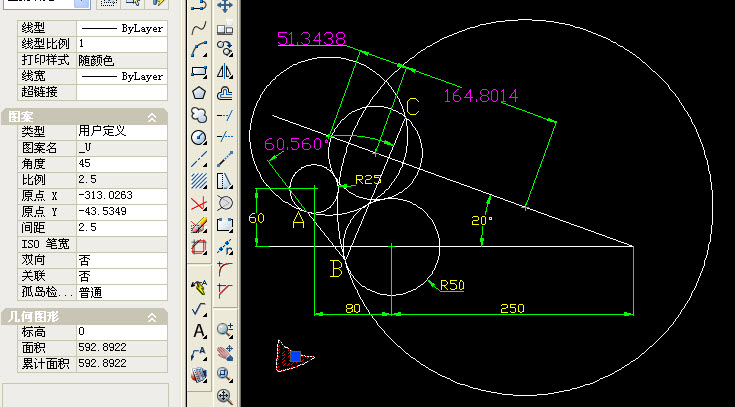The image size is (735, 407).
Task: Open the 孤岛检测 普通 dropdown
Action: click(122, 292)
